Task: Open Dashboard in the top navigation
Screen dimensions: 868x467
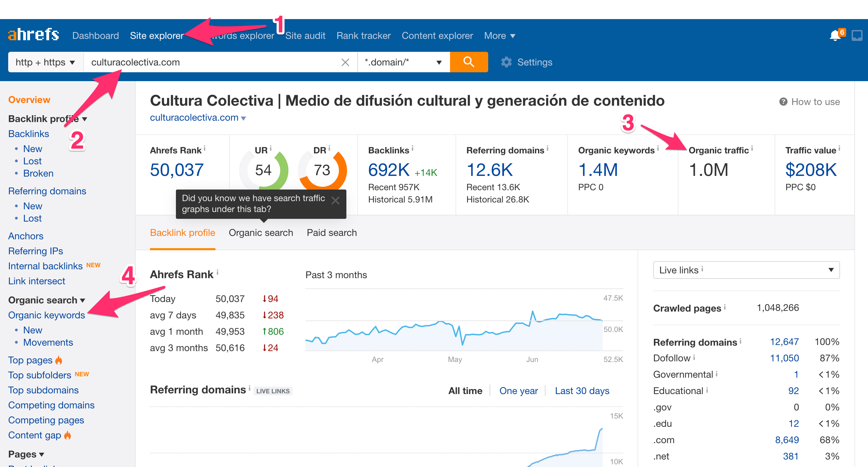Action: (95, 35)
